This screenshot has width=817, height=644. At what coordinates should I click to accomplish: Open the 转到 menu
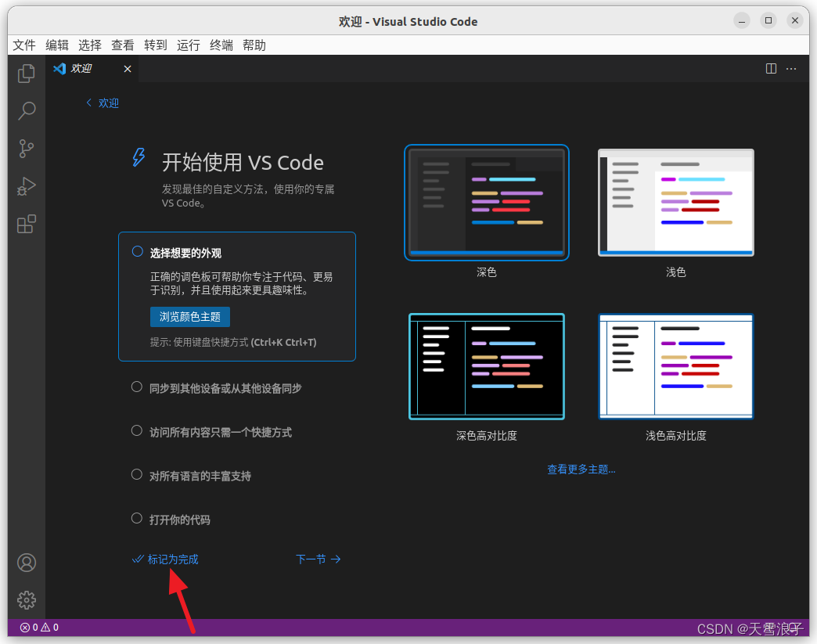(155, 45)
